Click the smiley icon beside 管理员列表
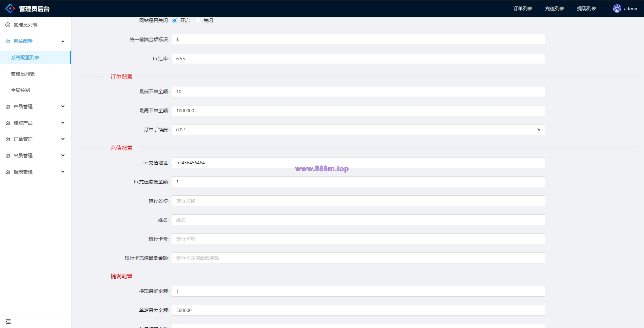Screen dimensions: 644x328 [x=8, y=25]
